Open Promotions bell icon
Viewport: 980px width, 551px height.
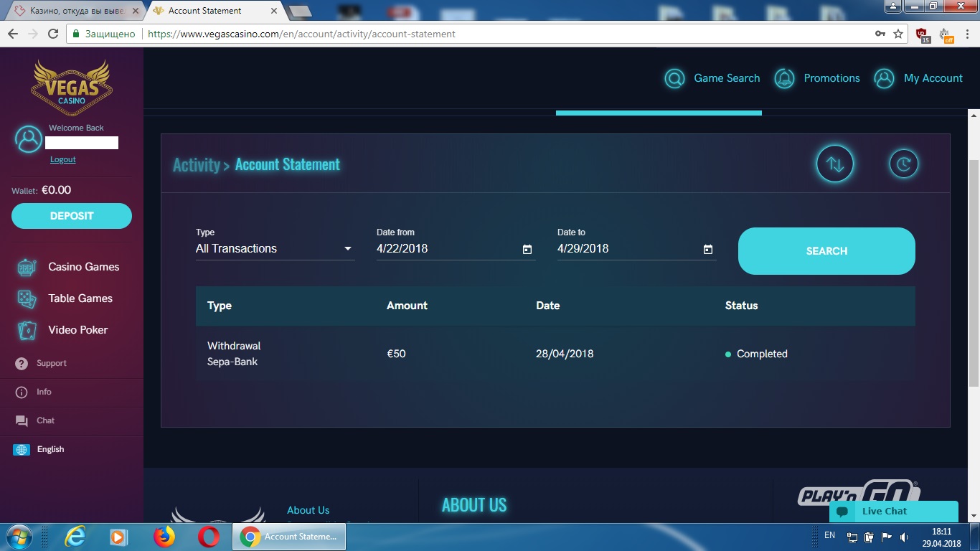[x=784, y=78]
